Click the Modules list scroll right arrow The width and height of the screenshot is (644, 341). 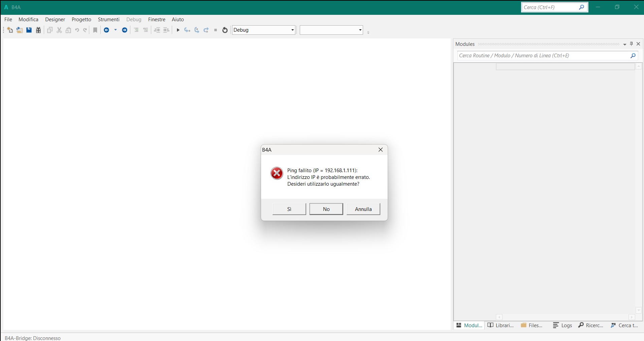632,317
